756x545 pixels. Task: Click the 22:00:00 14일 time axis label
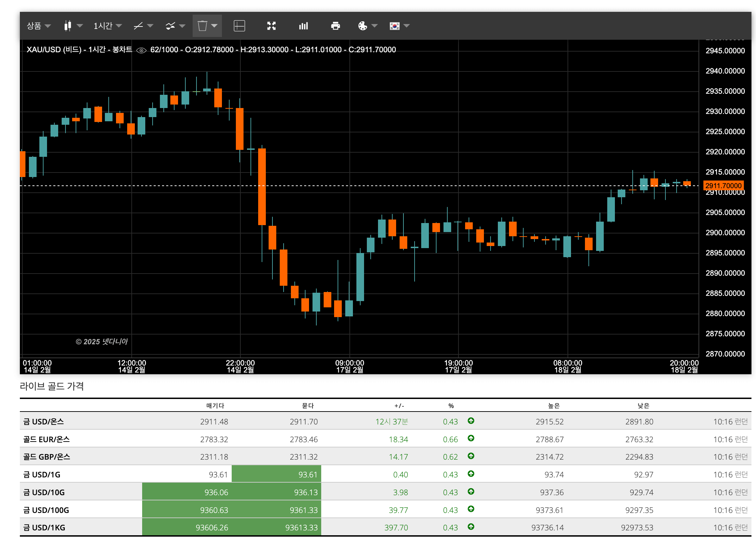click(x=240, y=366)
